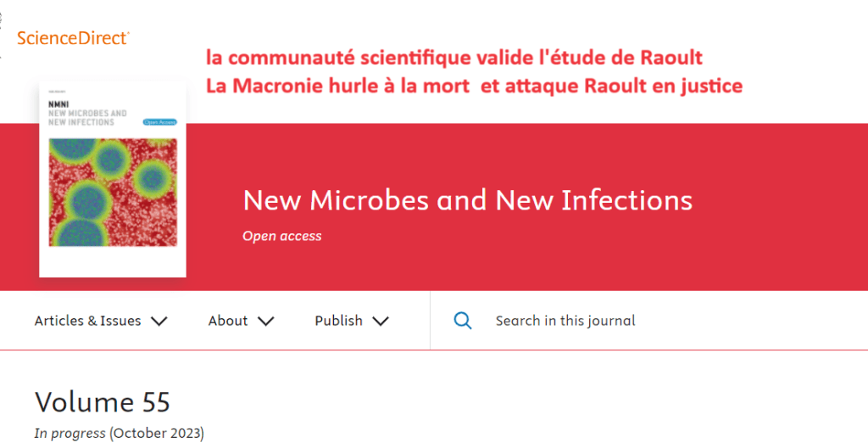Click the white margin of the journal cover
This screenshot has height=448, width=868.
[x=113, y=261]
